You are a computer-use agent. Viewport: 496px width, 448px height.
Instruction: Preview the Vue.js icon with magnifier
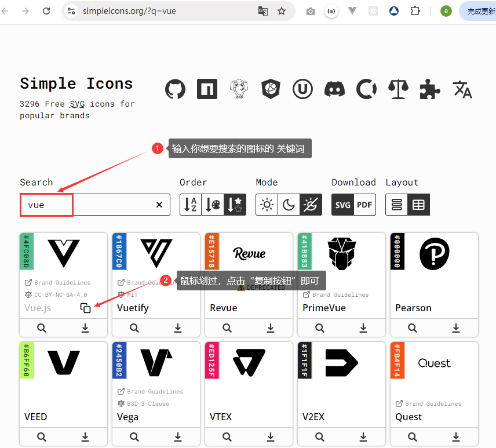(42, 328)
